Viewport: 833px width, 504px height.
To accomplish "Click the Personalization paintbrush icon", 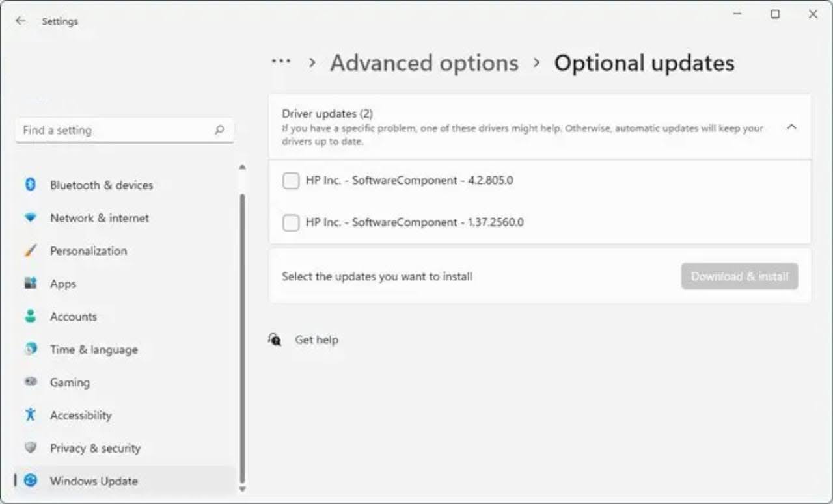I will [x=31, y=250].
